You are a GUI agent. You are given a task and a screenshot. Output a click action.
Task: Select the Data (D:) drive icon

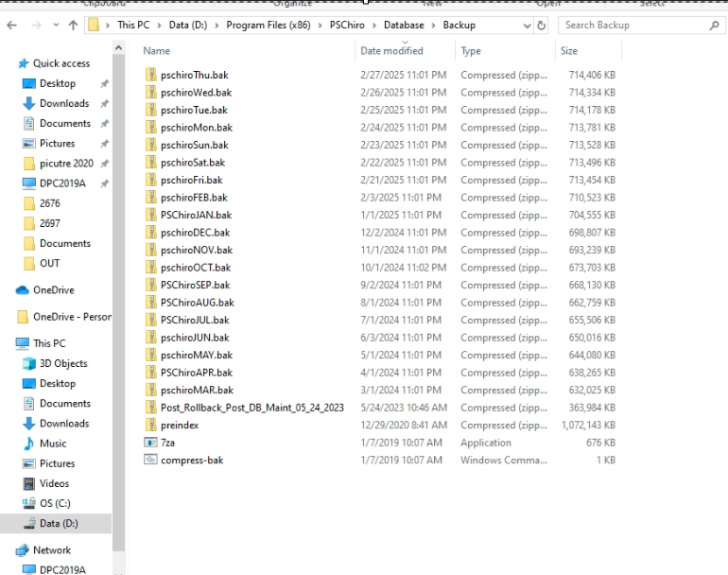pyautogui.click(x=29, y=523)
